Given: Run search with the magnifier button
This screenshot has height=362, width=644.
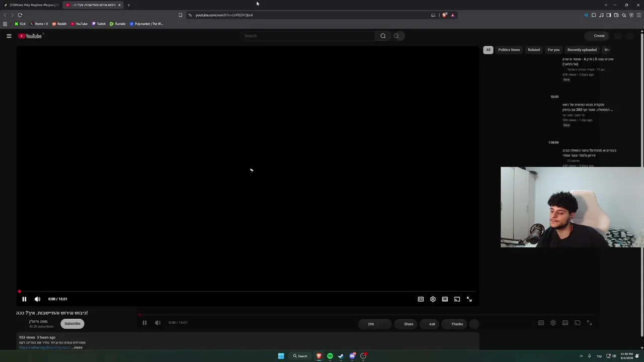Looking at the screenshot, I should [x=383, y=36].
